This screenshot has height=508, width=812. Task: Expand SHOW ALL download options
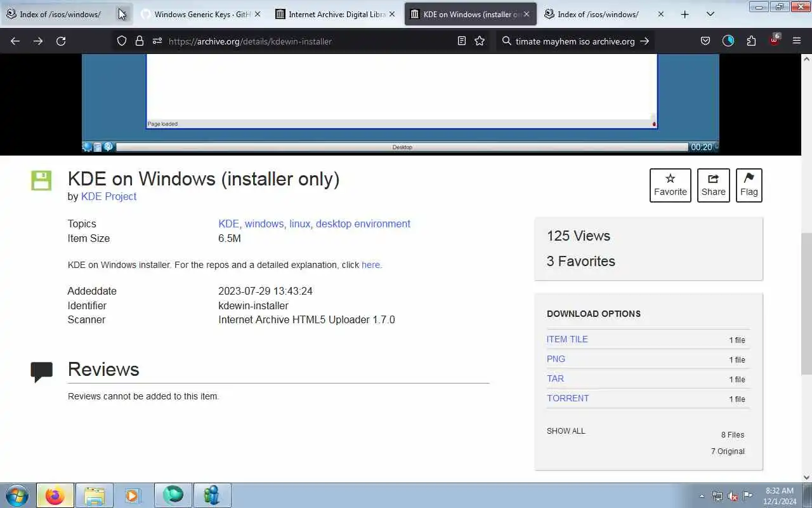566,431
